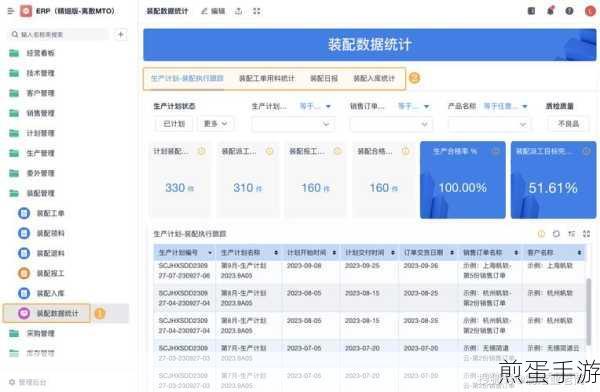600x392 pixels.
Task: Click the table's vertical scrollbar
Action: [x=588, y=311]
